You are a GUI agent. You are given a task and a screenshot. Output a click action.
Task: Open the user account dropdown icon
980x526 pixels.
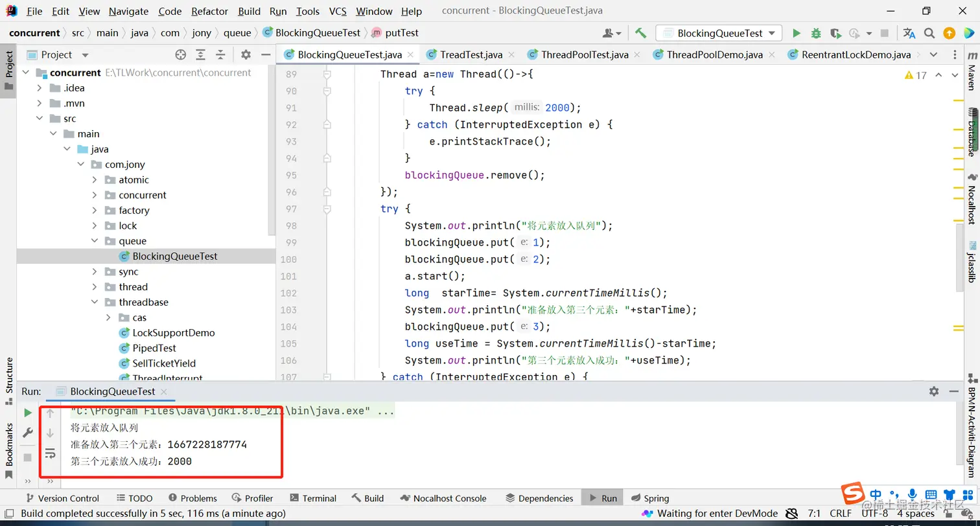[611, 33]
